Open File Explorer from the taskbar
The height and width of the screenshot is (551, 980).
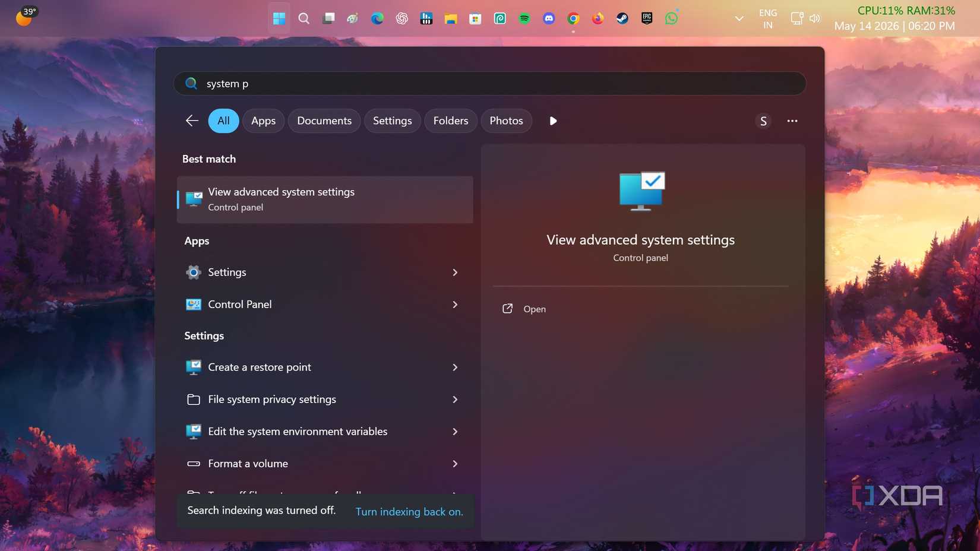[x=451, y=18]
